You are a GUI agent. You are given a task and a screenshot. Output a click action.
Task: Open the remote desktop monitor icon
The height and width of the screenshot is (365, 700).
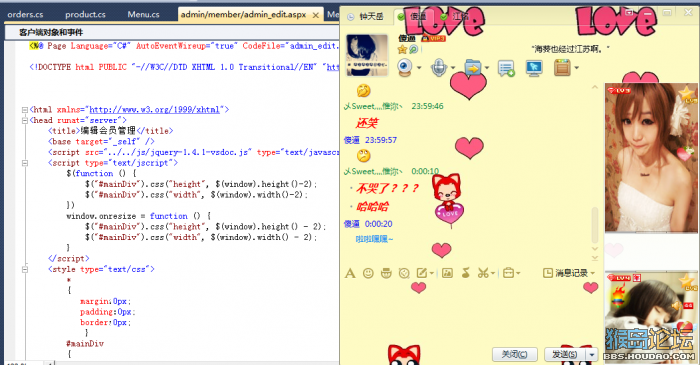coord(534,68)
